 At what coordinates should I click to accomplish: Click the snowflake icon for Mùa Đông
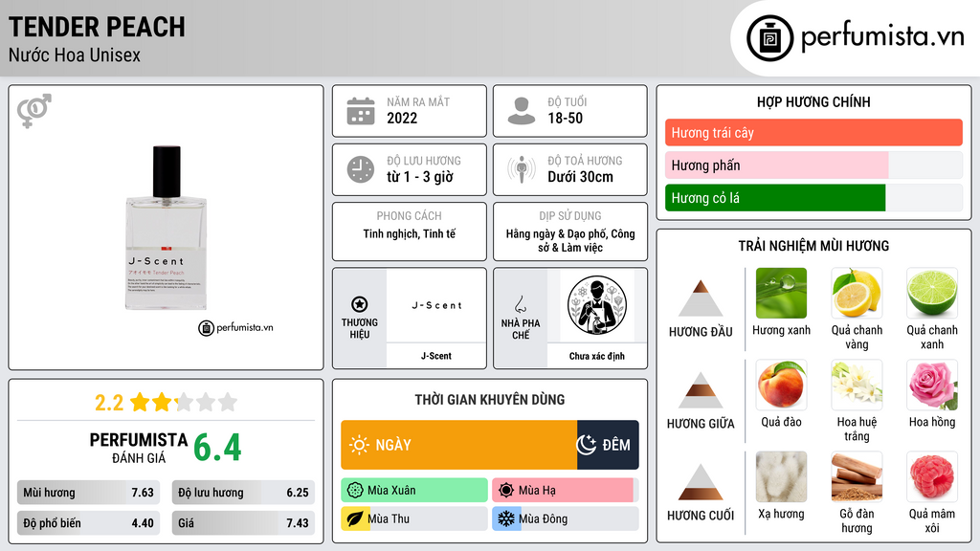pyautogui.click(x=506, y=518)
